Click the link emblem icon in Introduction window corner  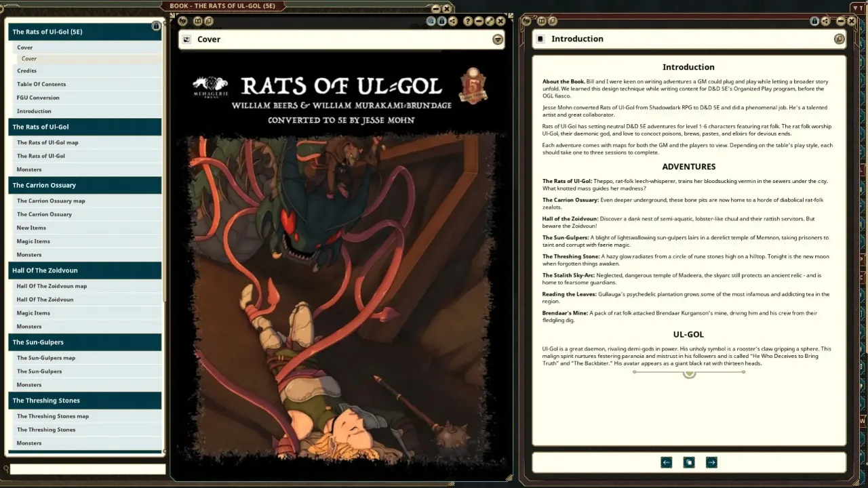tap(526, 21)
